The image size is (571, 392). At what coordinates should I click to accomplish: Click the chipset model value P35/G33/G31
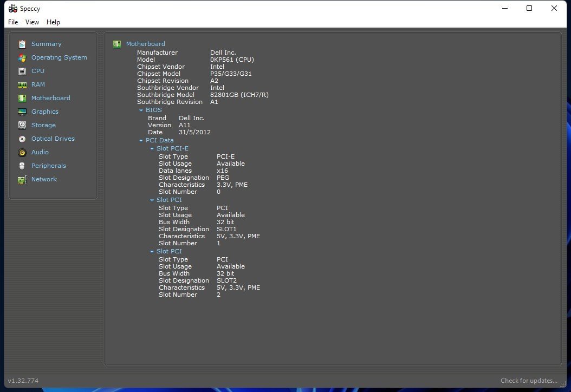231,74
